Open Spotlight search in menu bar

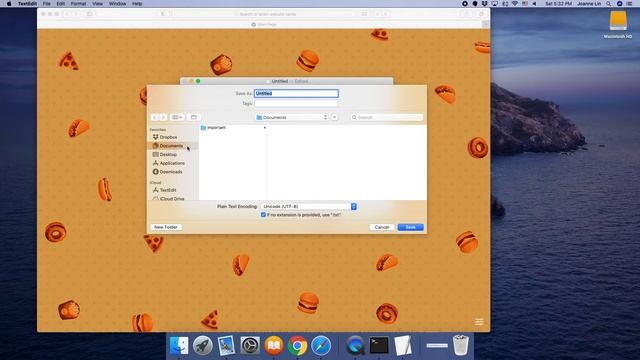(609, 4)
